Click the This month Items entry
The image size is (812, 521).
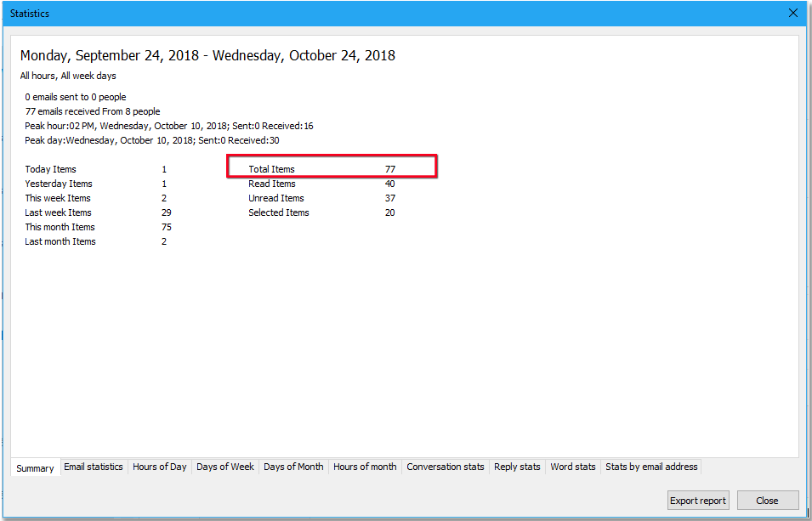pos(60,227)
